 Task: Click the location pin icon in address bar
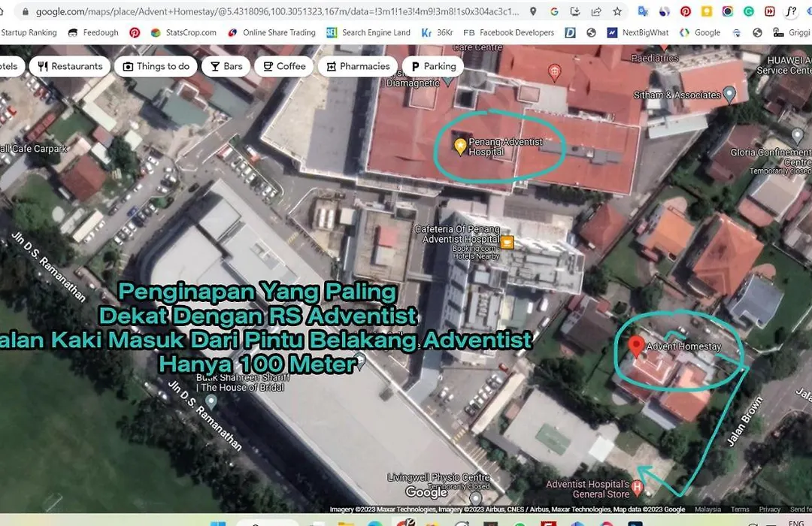coord(533,11)
